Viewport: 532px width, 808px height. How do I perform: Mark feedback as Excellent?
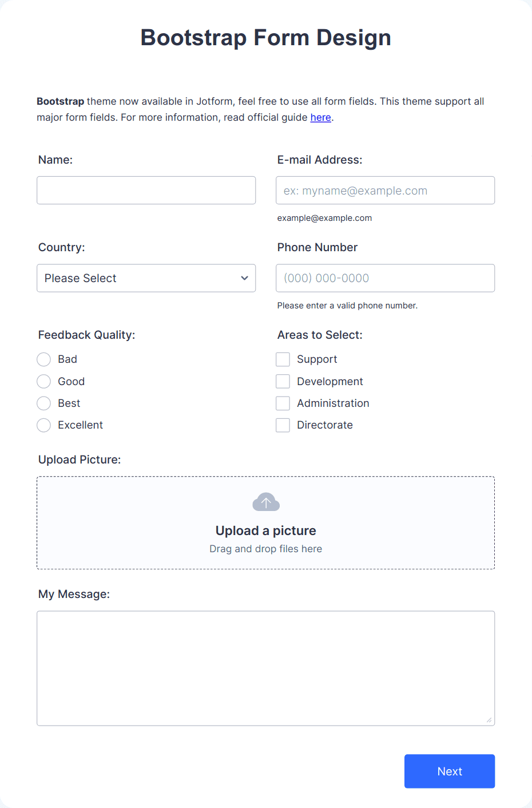point(43,425)
